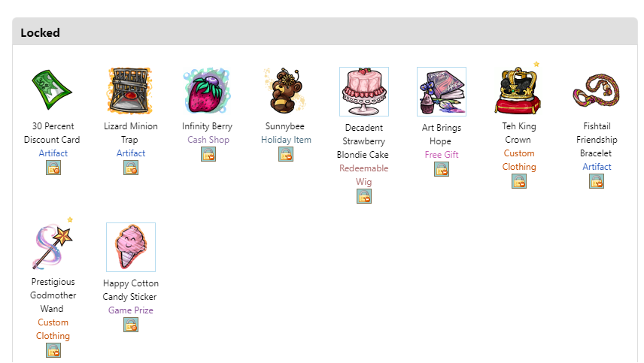
Task: Click lock icon under Lizard Minion Trap
Action: (131, 168)
